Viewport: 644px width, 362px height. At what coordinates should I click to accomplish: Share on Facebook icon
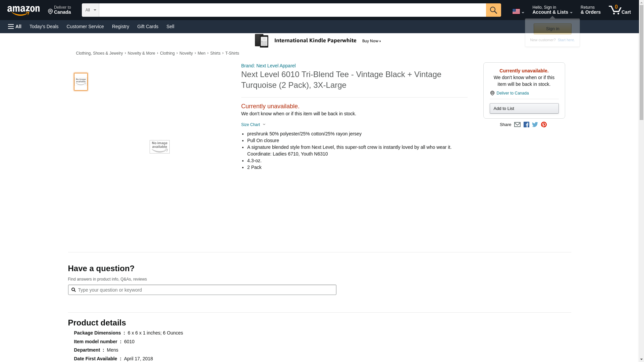coord(526,125)
